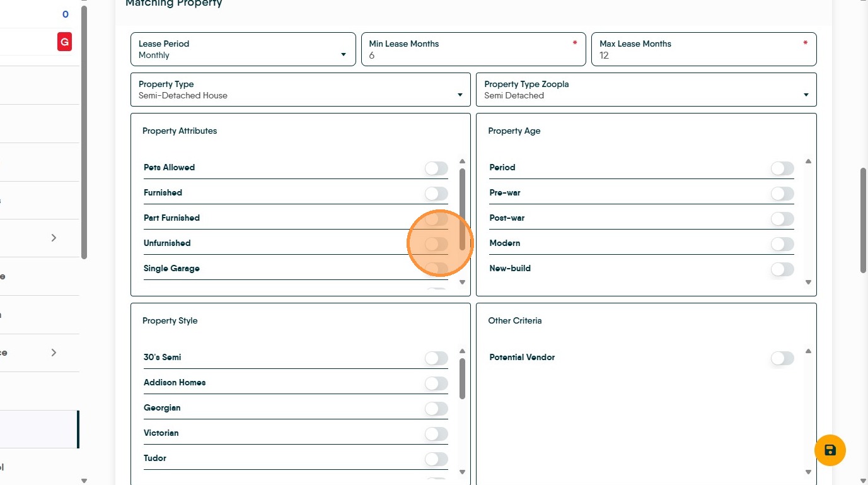Click the Property Style scroll-down arrow
Viewport: 868px width, 485px height.
(462, 472)
